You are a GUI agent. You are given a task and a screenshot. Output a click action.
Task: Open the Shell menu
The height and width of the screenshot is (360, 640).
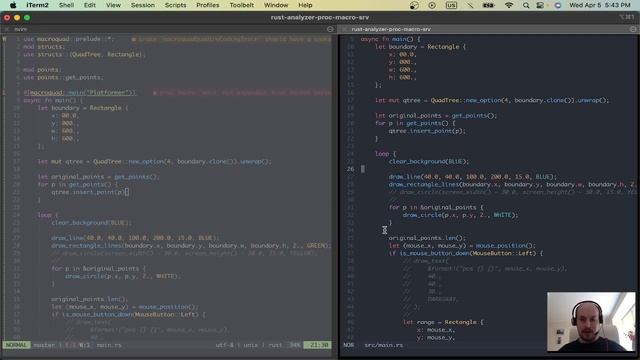click(x=66, y=5)
